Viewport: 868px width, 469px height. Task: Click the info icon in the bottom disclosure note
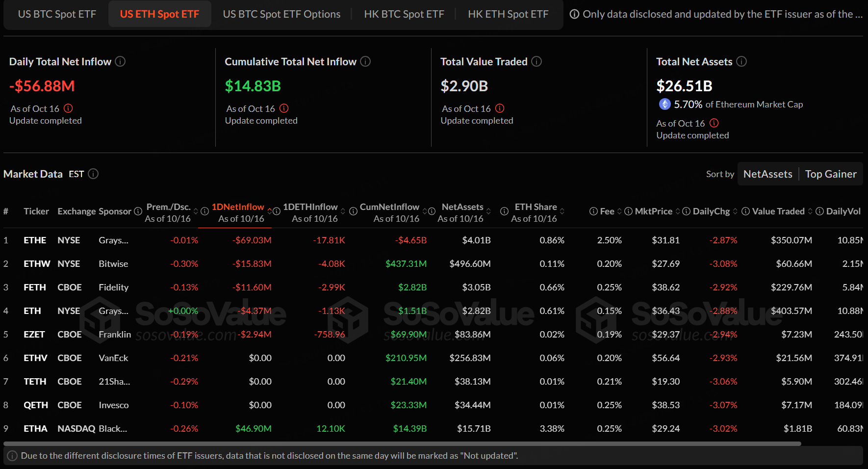pyautogui.click(x=12, y=456)
